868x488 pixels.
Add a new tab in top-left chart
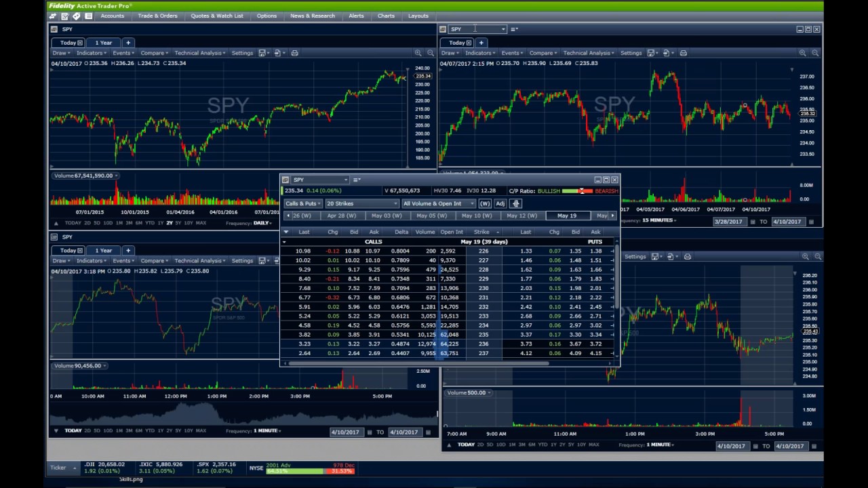(x=127, y=43)
